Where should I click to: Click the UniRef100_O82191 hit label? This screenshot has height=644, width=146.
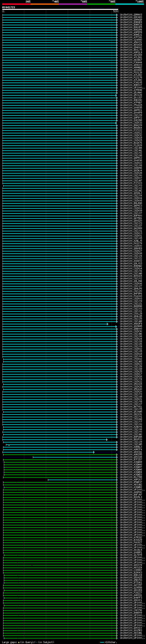pyautogui.click(x=131, y=414)
